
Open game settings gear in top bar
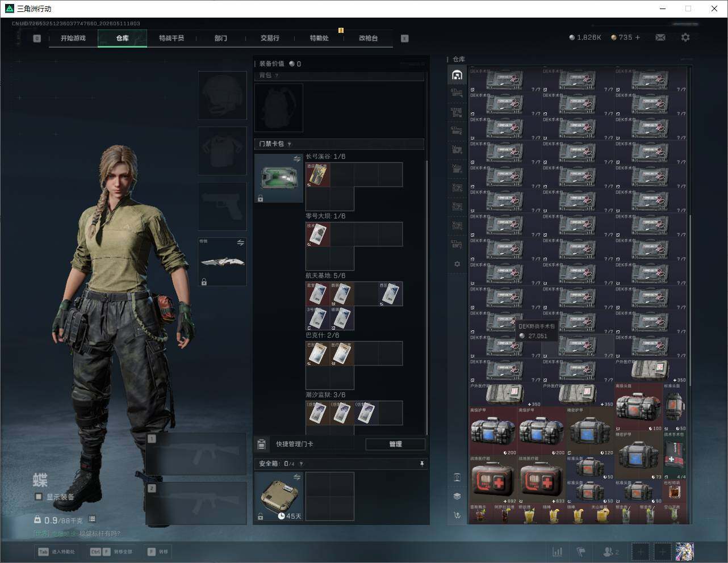tap(685, 37)
